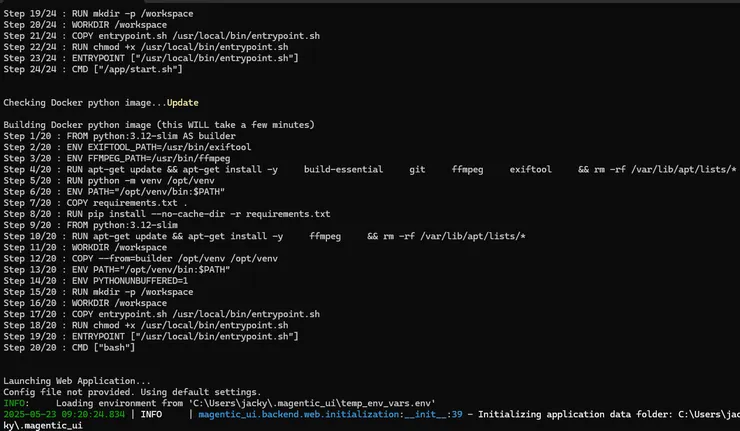Click the green timestamp 2025-05-23 09:20:24

point(65,414)
